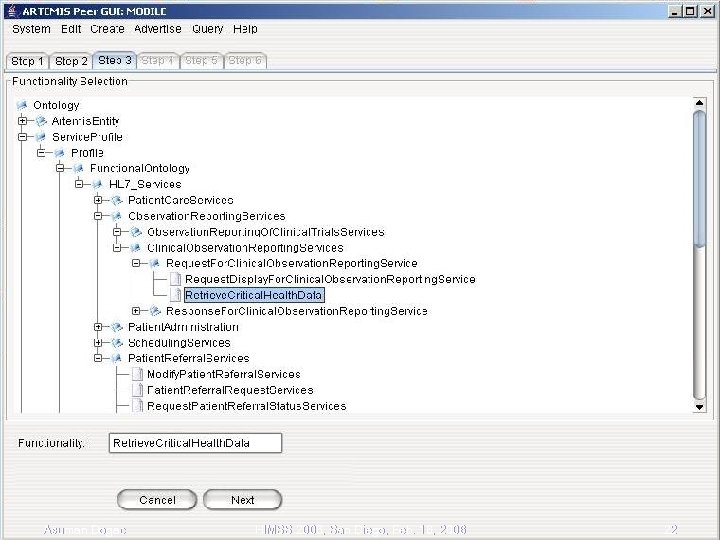The image size is (720, 540).
Task: Click the RequestForClinicalObservationReportingService folder icon
Action: coord(154,264)
